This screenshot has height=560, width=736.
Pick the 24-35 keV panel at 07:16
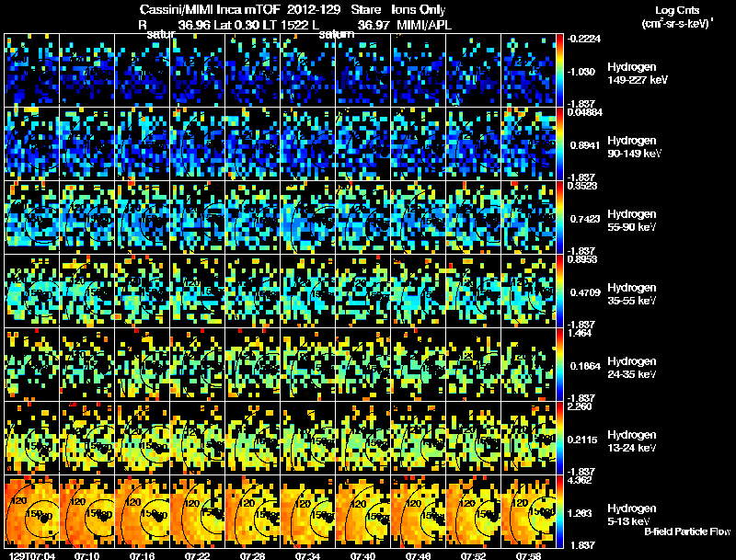point(143,364)
